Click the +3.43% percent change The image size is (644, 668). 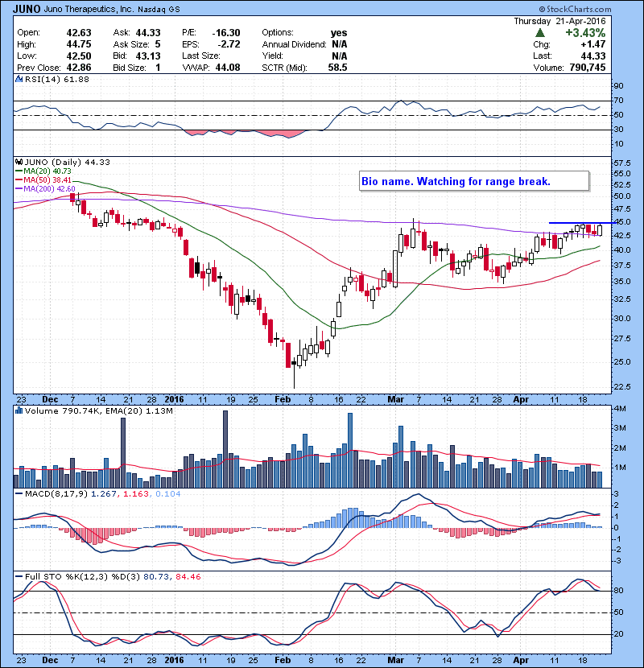click(585, 33)
